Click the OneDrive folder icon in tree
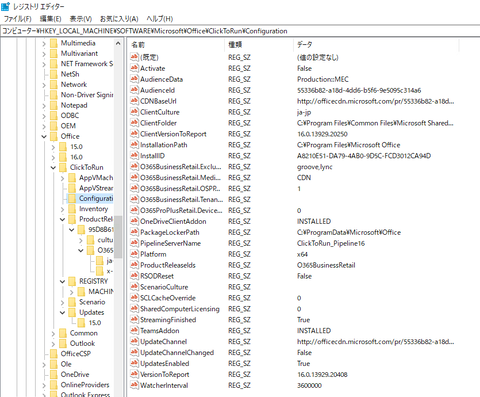Viewport: 480px width, 397px height. pyautogui.click(x=54, y=374)
